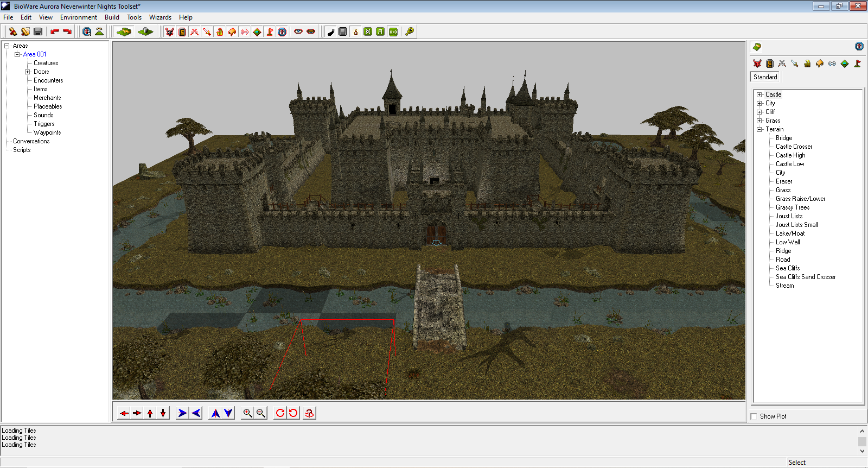Open the Environment menu

click(x=78, y=17)
